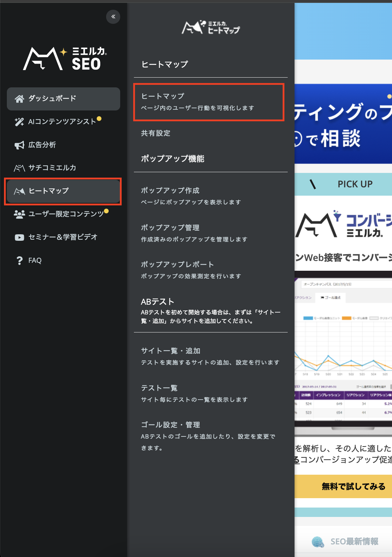Click the user-limited content people icon
Image resolution: width=392 pixels, height=557 pixels.
coord(19,214)
